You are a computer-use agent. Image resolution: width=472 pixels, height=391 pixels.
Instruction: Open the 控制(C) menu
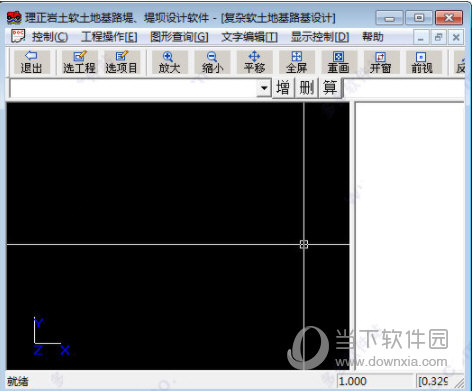click(50, 37)
